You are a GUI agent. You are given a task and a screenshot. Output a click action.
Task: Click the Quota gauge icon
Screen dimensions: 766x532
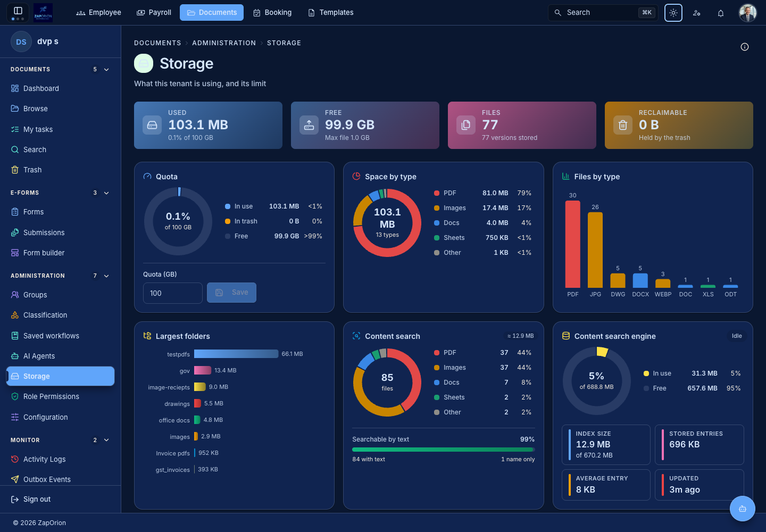pyautogui.click(x=147, y=176)
